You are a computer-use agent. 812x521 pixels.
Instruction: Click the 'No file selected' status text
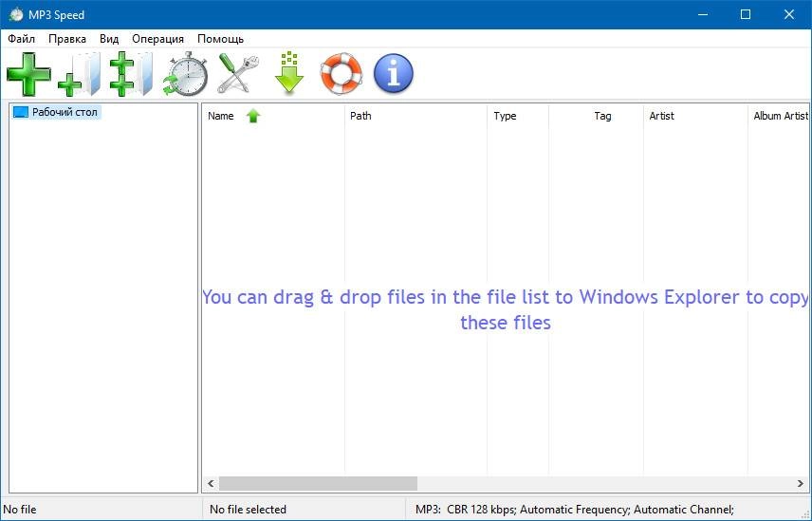pyautogui.click(x=248, y=510)
